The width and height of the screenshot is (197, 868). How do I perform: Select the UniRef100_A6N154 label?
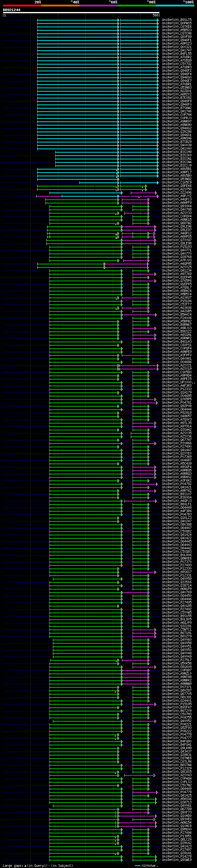(x=177, y=822)
